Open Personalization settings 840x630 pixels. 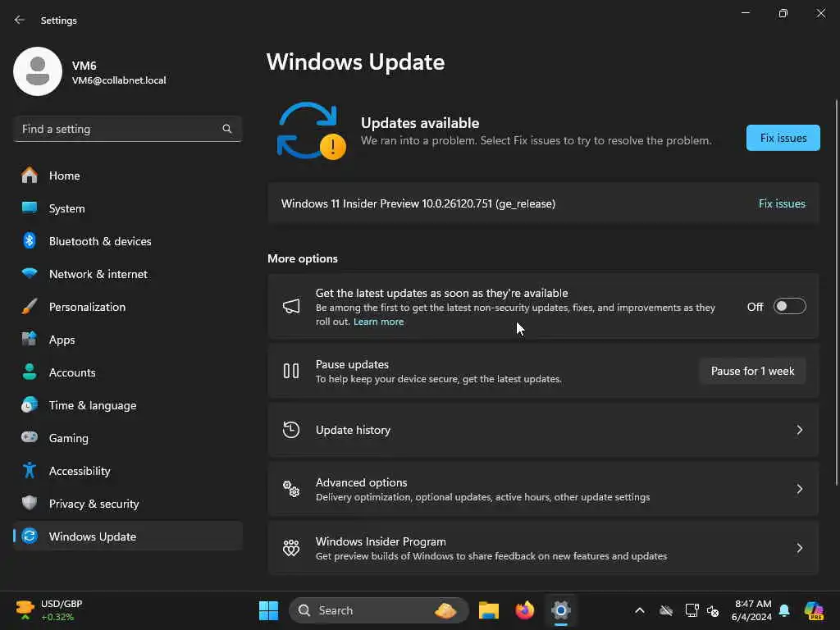point(127,307)
